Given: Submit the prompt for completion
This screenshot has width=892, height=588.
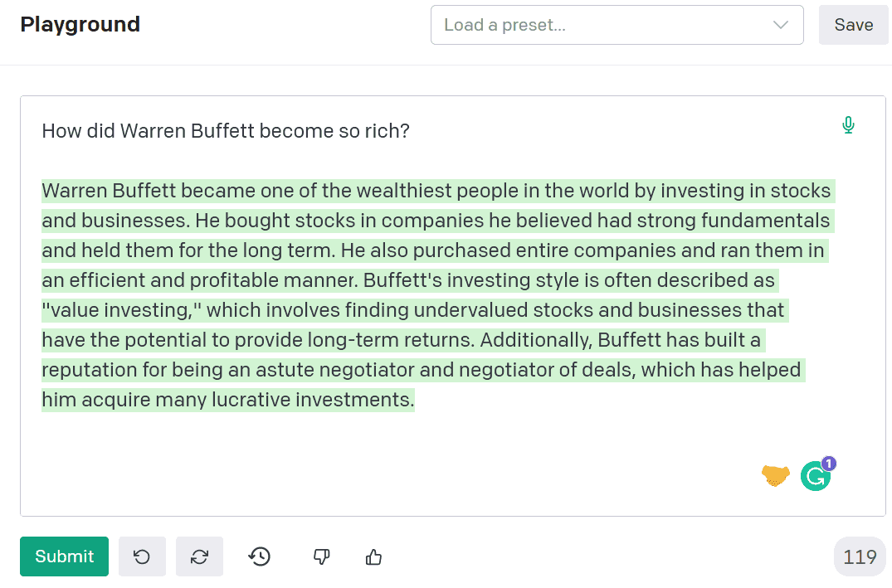Looking at the screenshot, I should [x=64, y=556].
